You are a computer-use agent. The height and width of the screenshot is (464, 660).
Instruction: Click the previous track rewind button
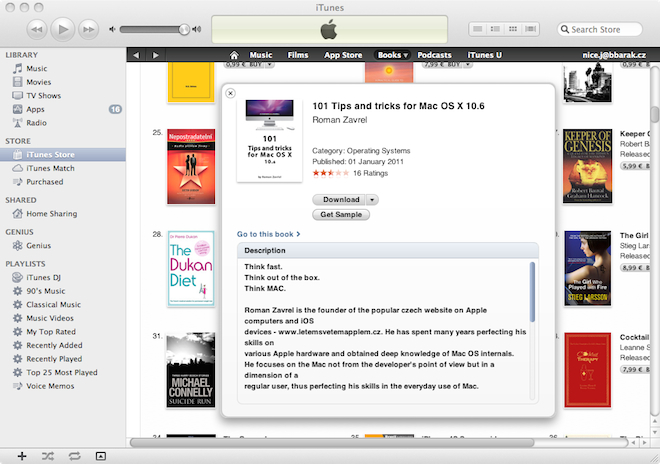point(37,29)
